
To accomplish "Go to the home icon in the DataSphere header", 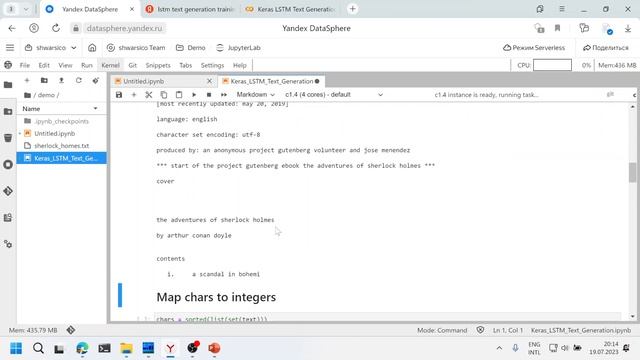I will click(92, 48).
